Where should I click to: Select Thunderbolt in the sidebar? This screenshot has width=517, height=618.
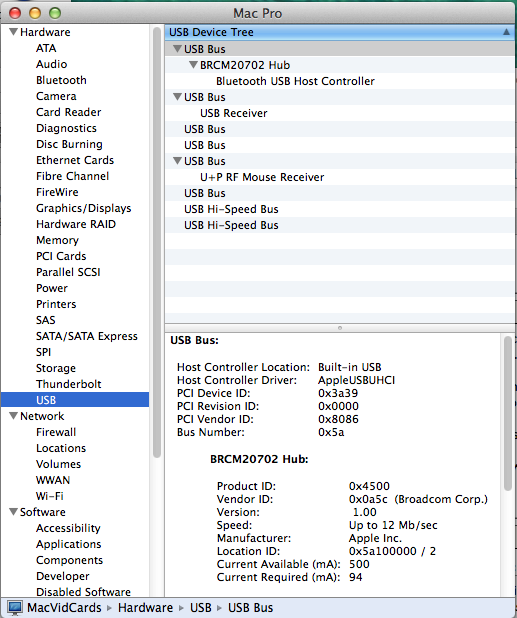coord(69,384)
